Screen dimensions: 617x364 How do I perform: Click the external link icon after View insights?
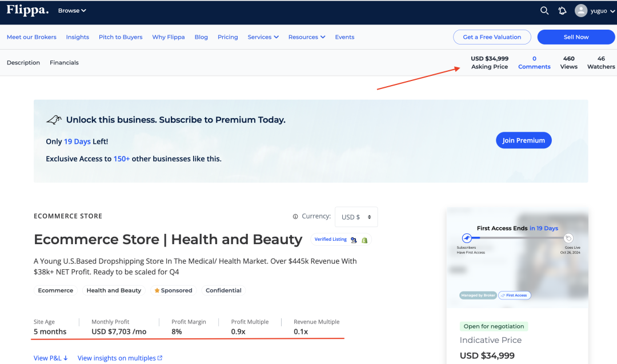pyautogui.click(x=160, y=358)
